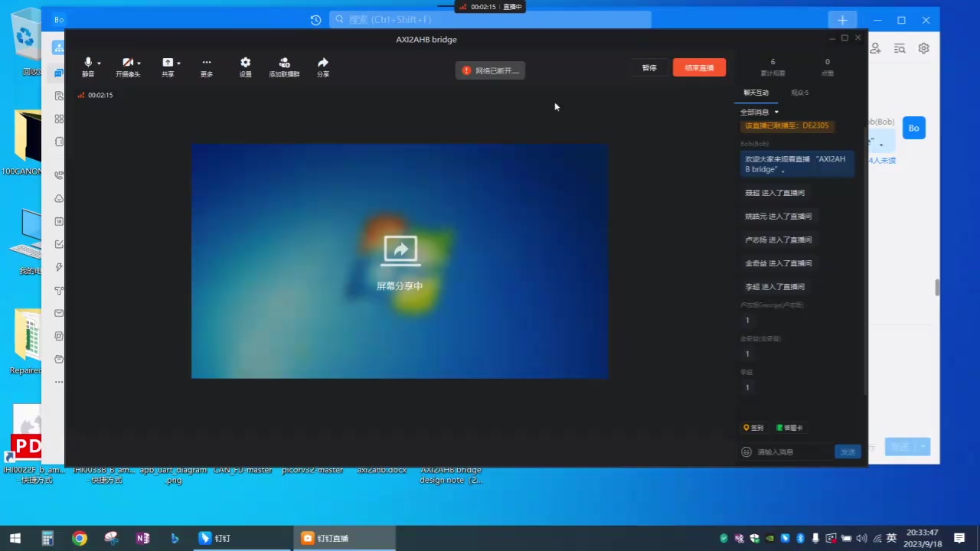
Task: Click the Bo avatar in DingTalk chat
Action: [x=913, y=128]
